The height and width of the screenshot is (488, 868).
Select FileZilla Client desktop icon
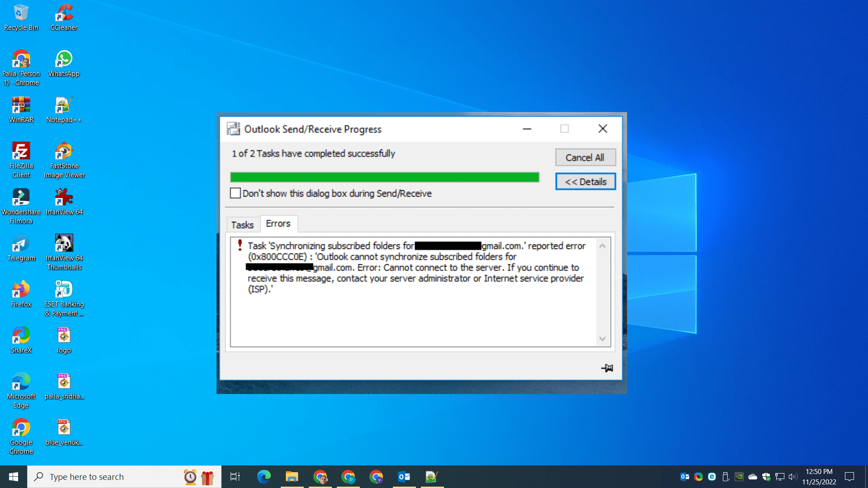21,160
